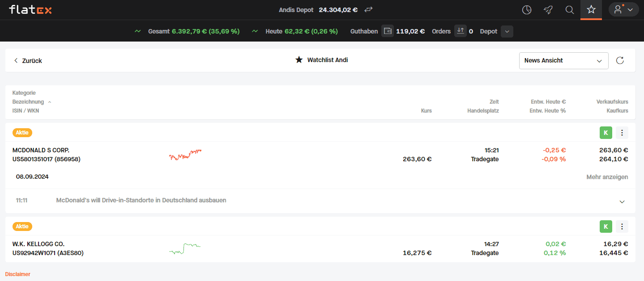Image resolution: width=644 pixels, height=281 pixels.
Task: Go back with the Zurück button
Action: point(28,61)
